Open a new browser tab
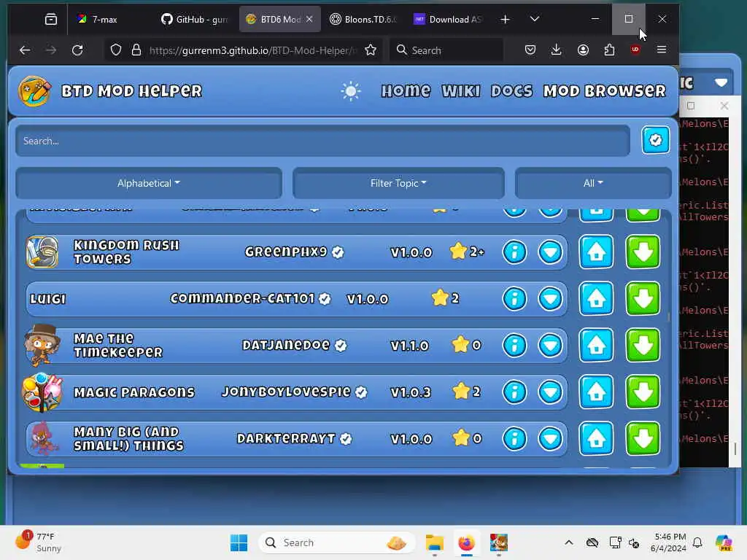Viewport: 747px width, 560px height. [x=505, y=19]
